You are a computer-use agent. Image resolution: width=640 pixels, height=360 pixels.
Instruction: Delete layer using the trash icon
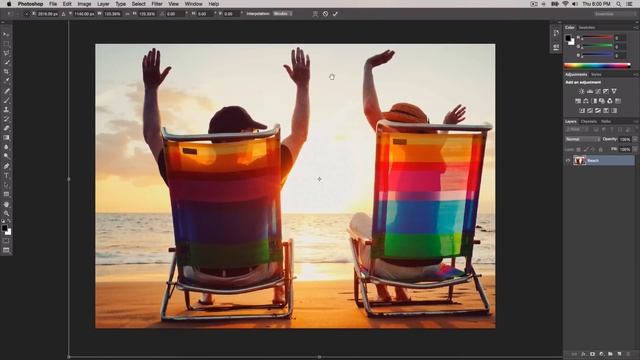[x=628, y=354]
